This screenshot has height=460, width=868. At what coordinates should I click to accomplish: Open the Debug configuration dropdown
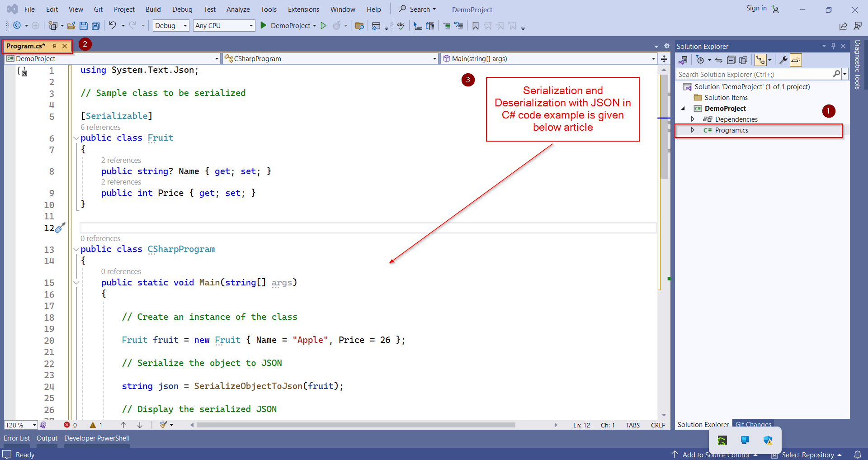point(171,26)
